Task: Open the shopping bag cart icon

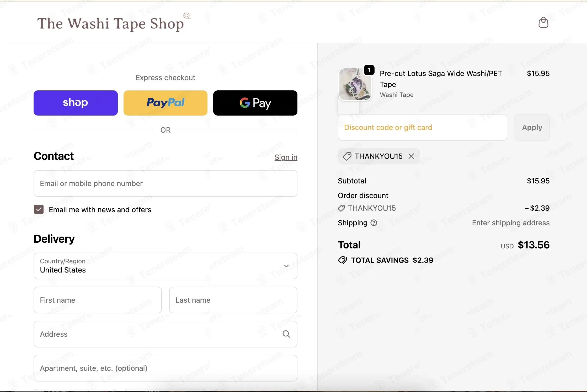Action: 543,23
